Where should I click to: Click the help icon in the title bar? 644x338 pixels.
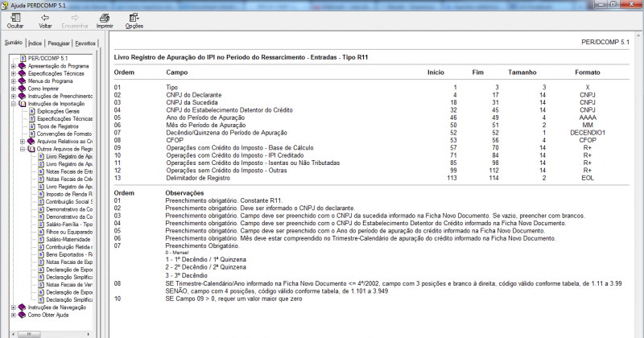pyautogui.click(x=5, y=6)
